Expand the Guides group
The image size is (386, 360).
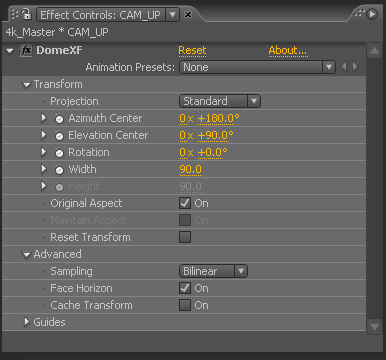pyautogui.click(x=27, y=322)
